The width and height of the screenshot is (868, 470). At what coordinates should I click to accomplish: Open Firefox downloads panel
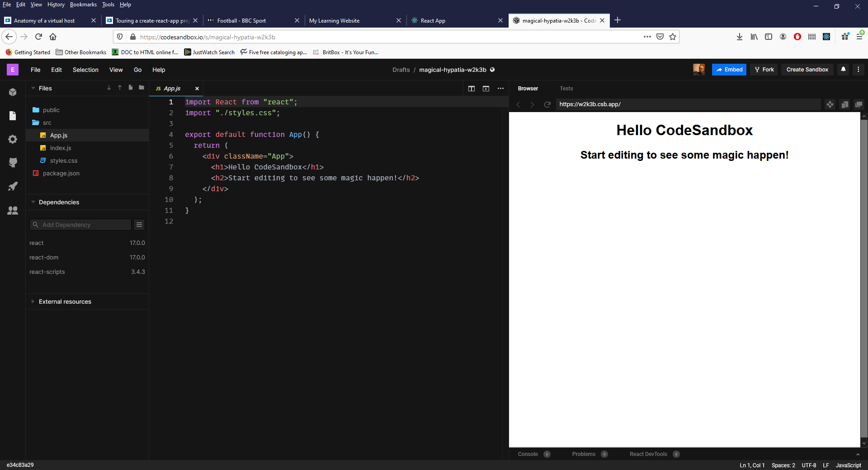tap(740, 37)
